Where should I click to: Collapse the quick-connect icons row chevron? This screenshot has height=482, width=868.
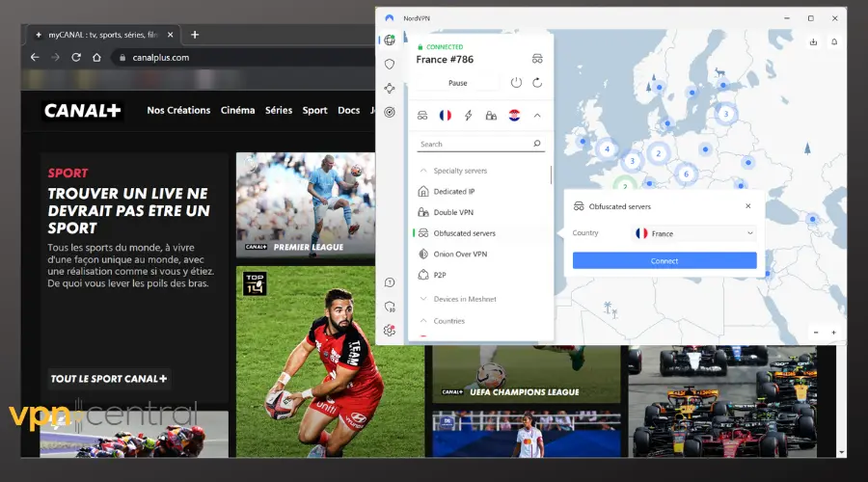(x=537, y=115)
